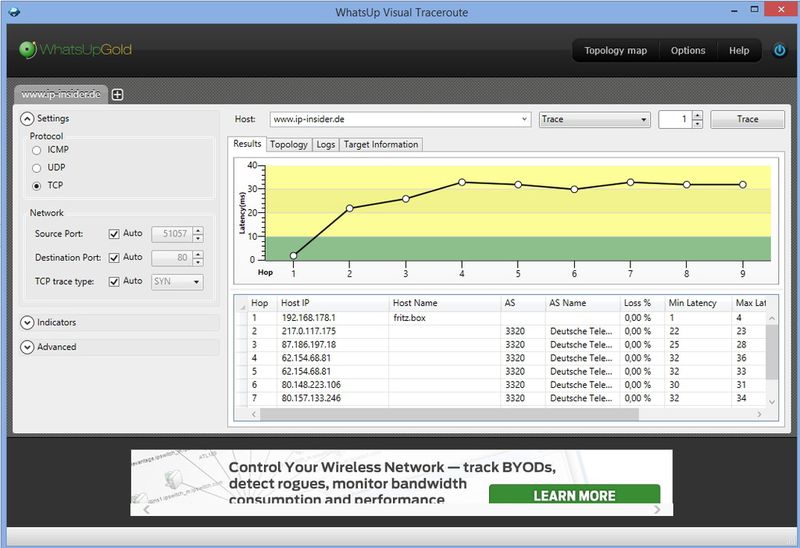Screen dimensions: 800x548
Task: Click the Destination Port input field
Action: click(172, 258)
